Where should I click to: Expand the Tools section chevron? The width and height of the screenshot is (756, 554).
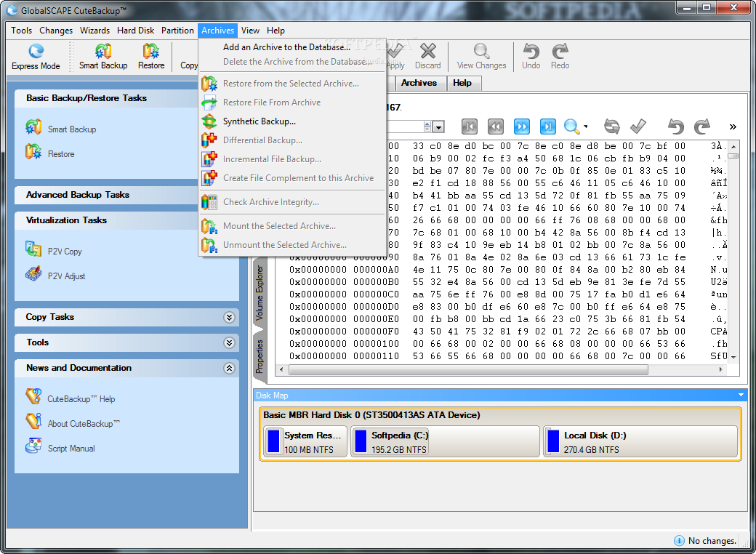pyautogui.click(x=229, y=343)
